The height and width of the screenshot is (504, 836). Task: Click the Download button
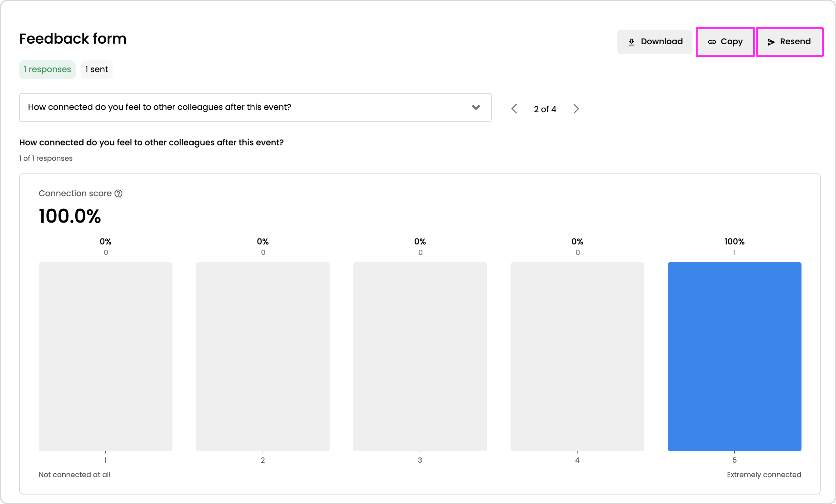point(655,42)
